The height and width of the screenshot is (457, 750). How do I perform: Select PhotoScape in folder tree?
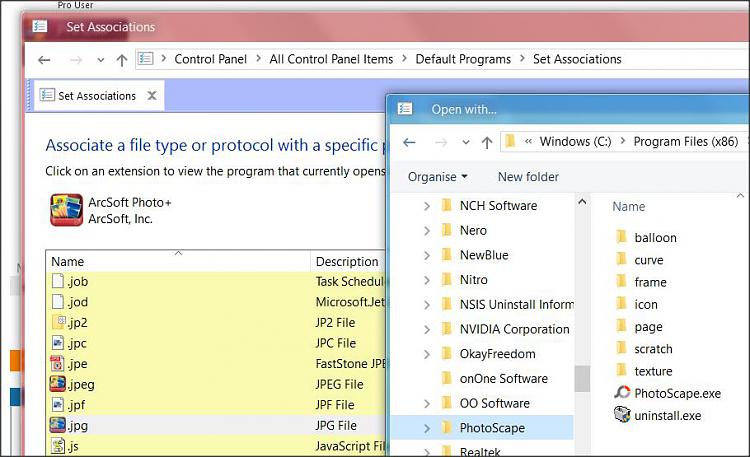[492, 428]
